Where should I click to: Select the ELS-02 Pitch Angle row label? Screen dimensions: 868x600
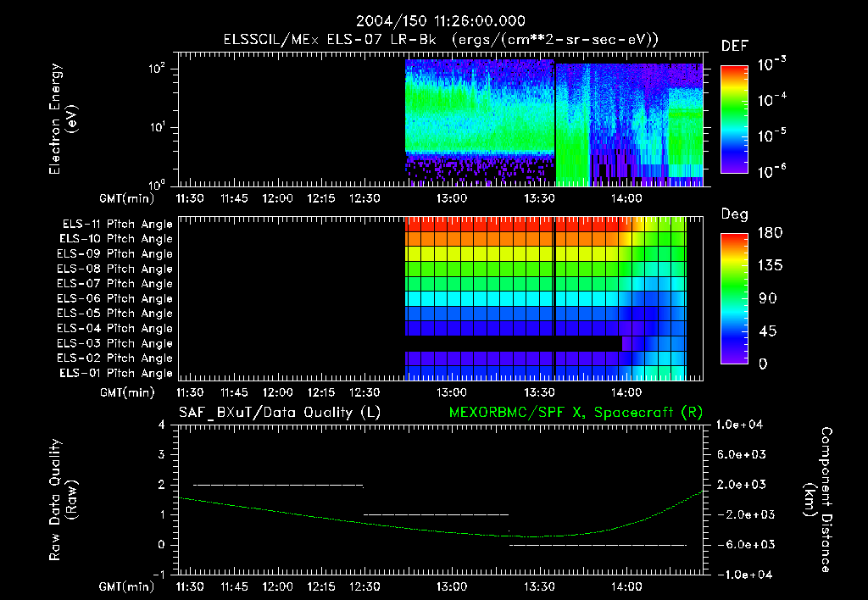(x=115, y=358)
